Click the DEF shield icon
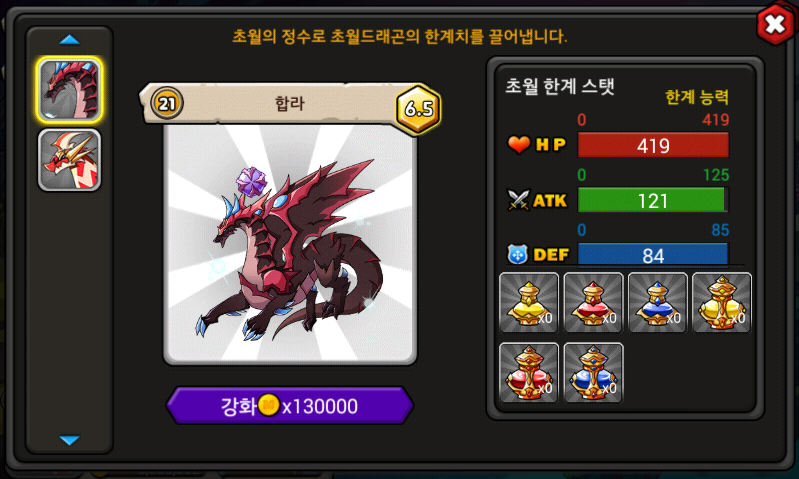This screenshot has height=479, width=799. [518, 254]
